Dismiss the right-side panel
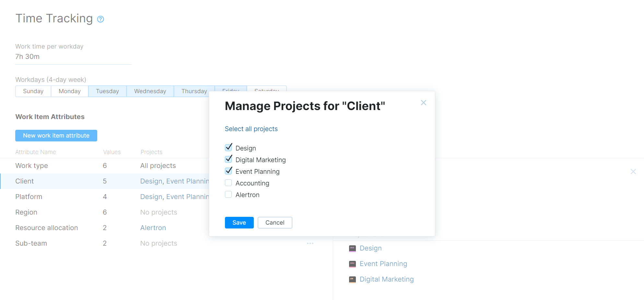The width and height of the screenshot is (644, 300). [x=633, y=172]
